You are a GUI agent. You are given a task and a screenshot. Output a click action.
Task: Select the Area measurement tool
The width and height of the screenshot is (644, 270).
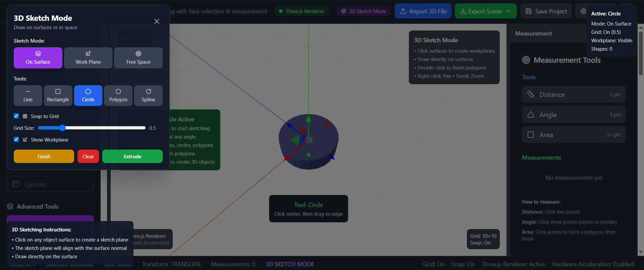point(574,135)
